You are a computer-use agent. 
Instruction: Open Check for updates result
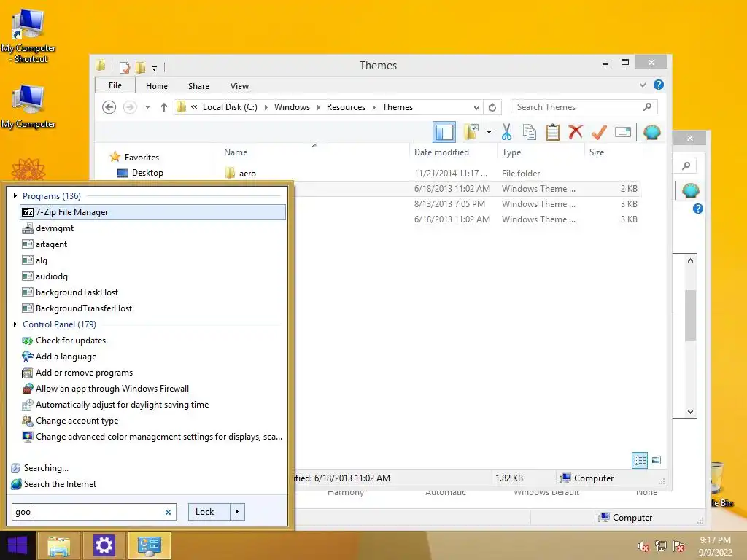[152, 341]
